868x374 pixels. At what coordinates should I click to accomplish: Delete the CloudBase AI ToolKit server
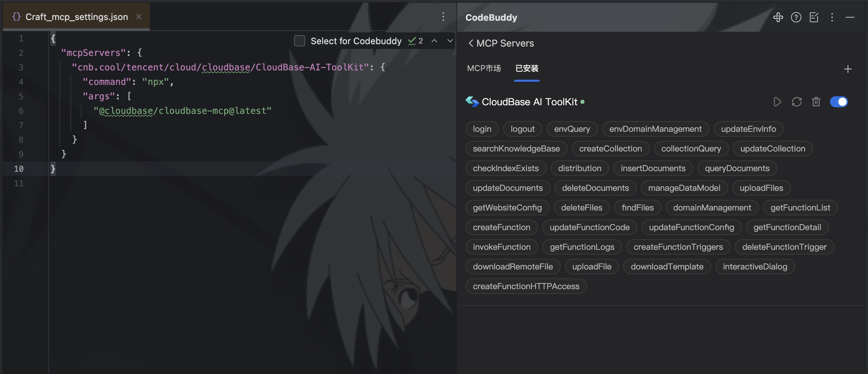coord(816,102)
